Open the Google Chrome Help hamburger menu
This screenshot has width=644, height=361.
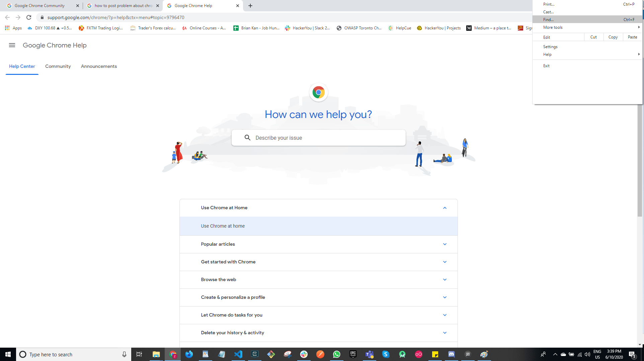(12, 45)
